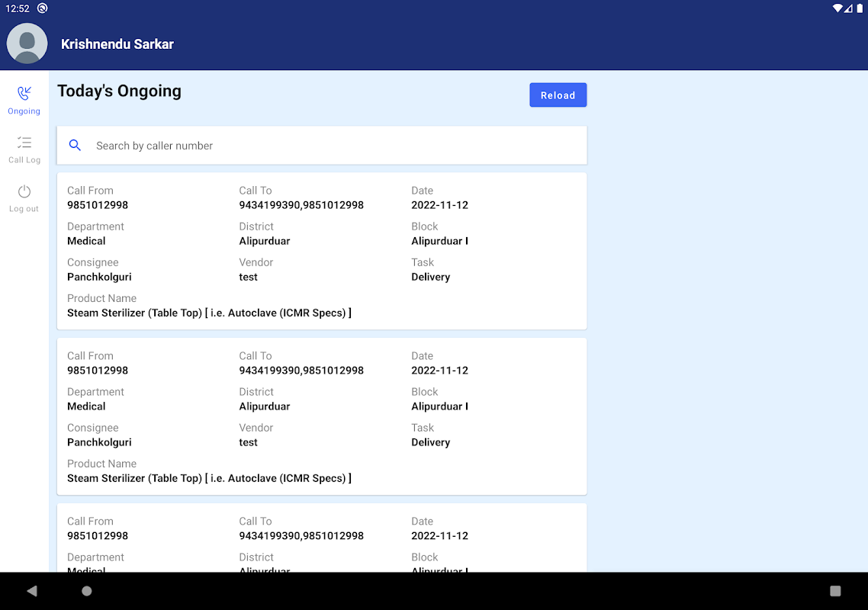
Task: Click Call From number in first card
Action: [x=98, y=205]
